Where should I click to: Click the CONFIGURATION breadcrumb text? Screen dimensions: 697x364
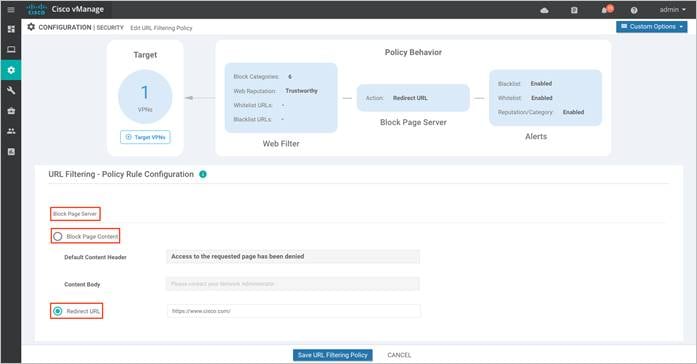[65, 27]
